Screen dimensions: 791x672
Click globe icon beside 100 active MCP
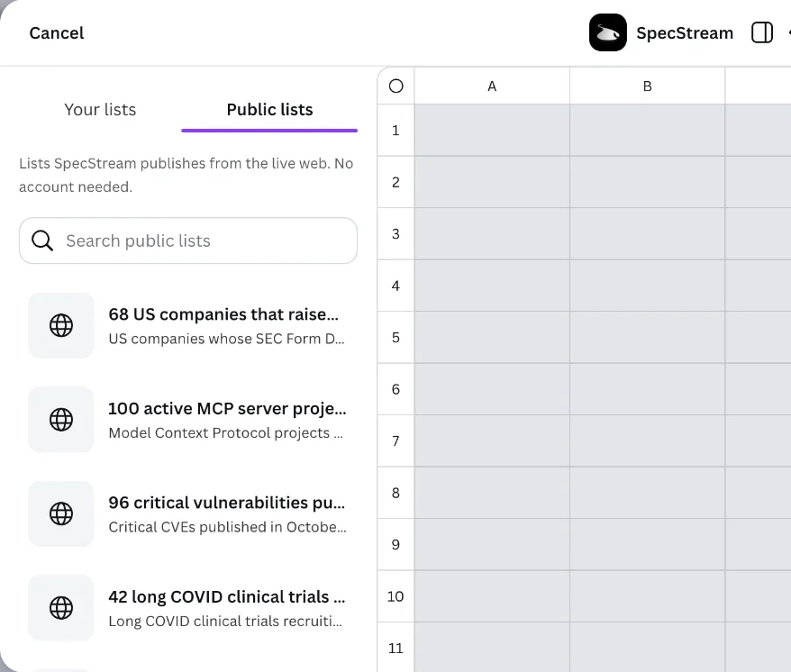click(x=61, y=420)
